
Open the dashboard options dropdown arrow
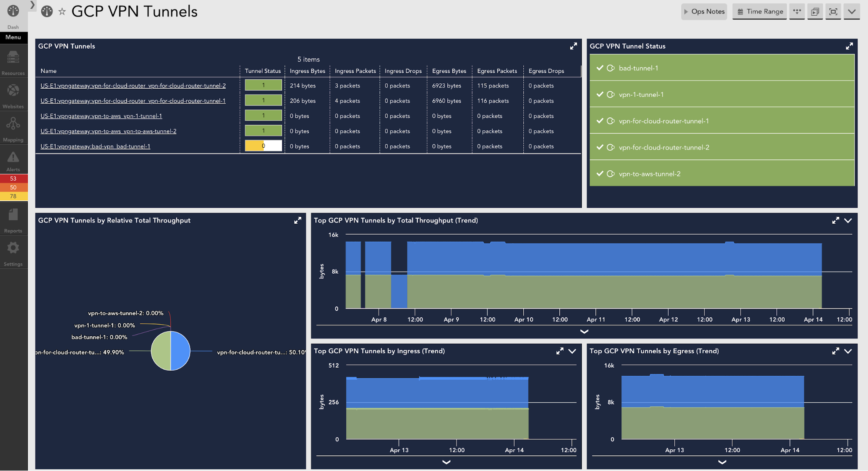click(851, 12)
